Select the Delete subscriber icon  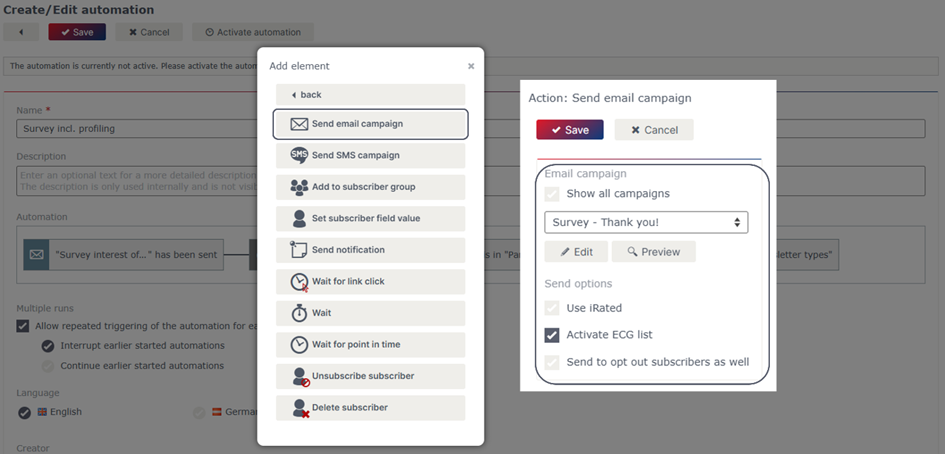click(300, 408)
